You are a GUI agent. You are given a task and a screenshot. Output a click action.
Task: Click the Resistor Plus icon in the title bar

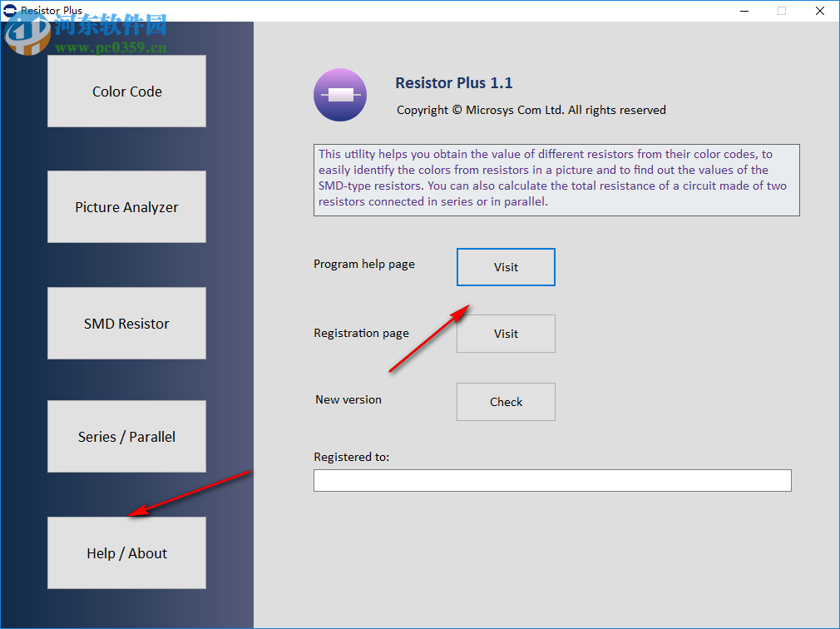click(x=9, y=10)
